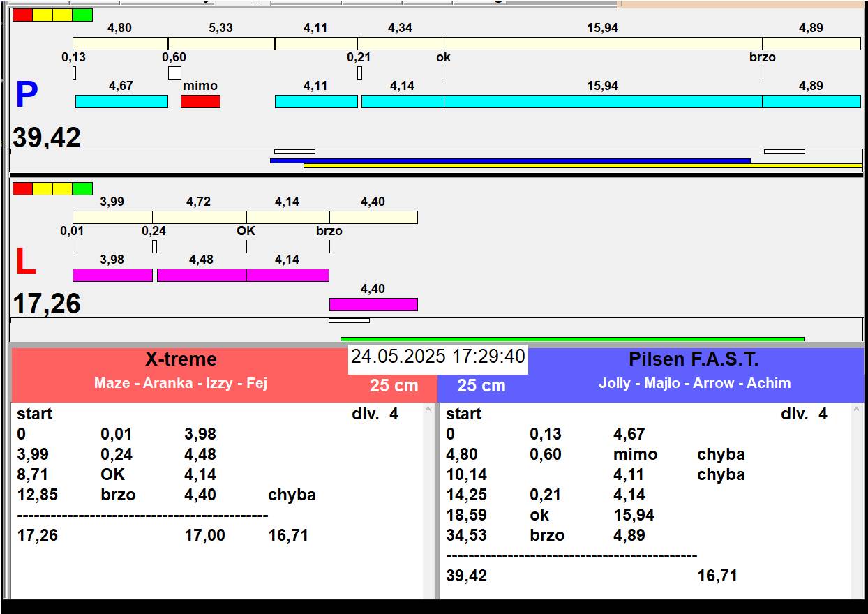
Task: Click the blue letter P lane marker
Action: (27, 96)
